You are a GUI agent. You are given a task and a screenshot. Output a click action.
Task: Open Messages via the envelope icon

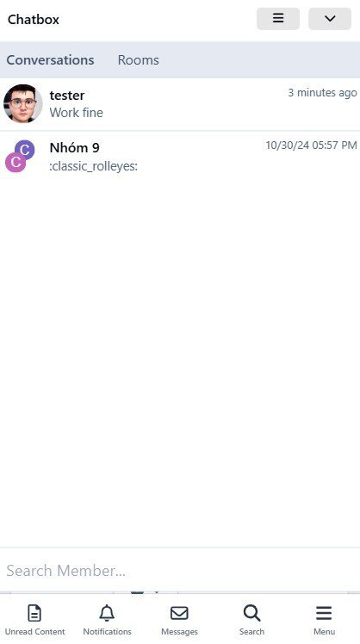click(179, 614)
